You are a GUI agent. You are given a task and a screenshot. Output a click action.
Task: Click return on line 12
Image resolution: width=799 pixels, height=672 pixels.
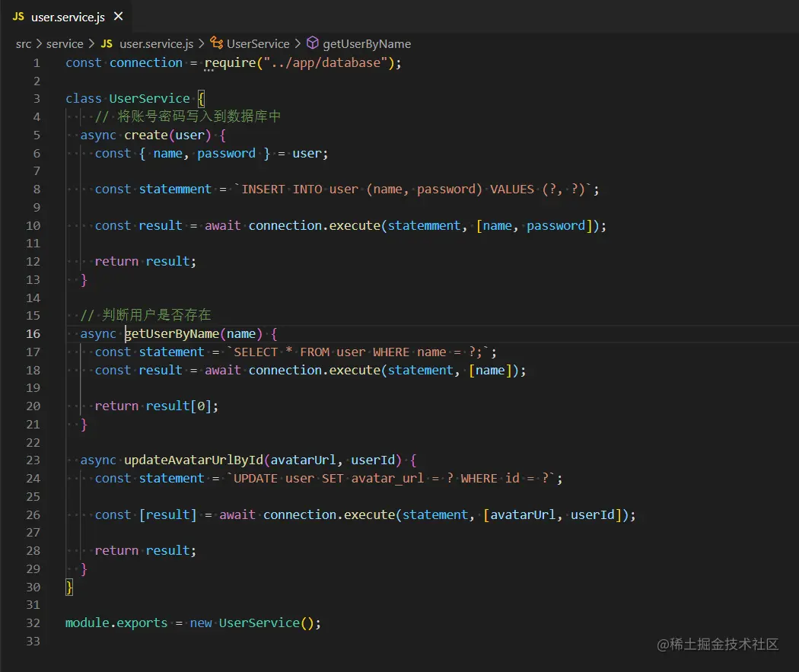pos(116,261)
